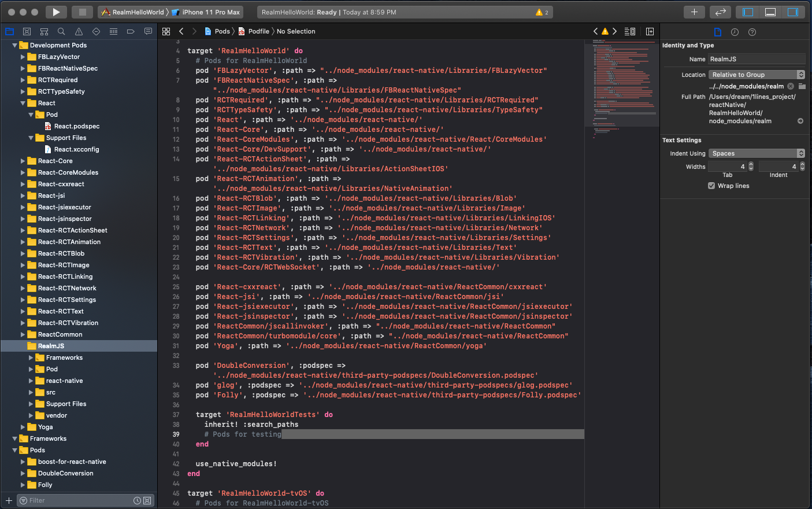Choose the RealmHelloWorld scheme
The height and width of the screenshot is (509, 812).
pyautogui.click(x=133, y=12)
